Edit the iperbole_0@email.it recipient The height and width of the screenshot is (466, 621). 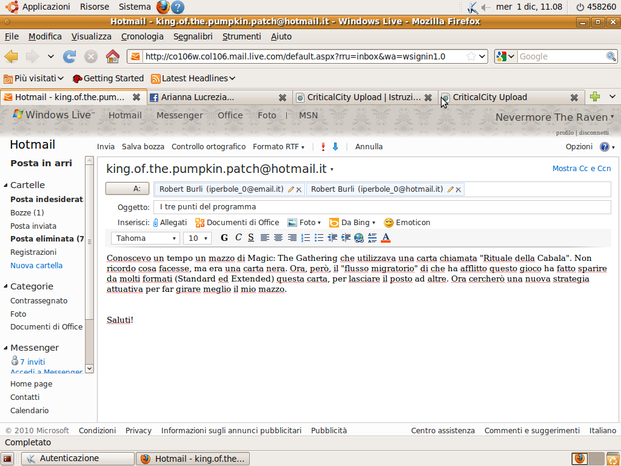(291, 190)
